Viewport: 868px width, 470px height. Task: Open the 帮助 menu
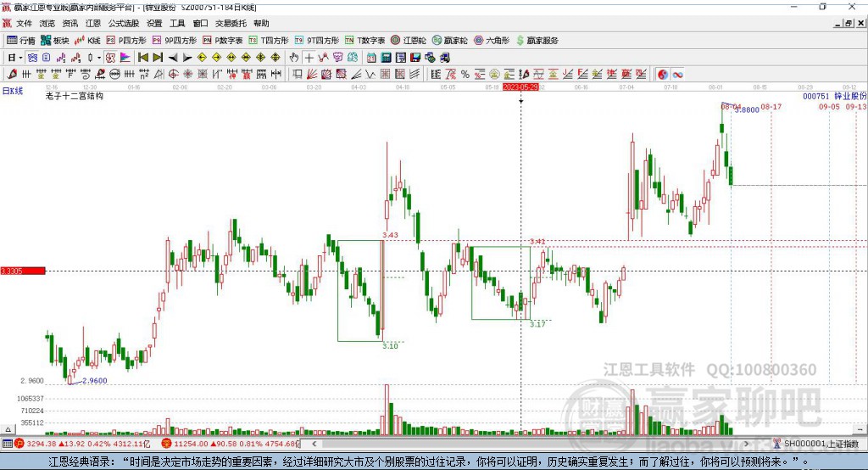click(x=261, y=23)
